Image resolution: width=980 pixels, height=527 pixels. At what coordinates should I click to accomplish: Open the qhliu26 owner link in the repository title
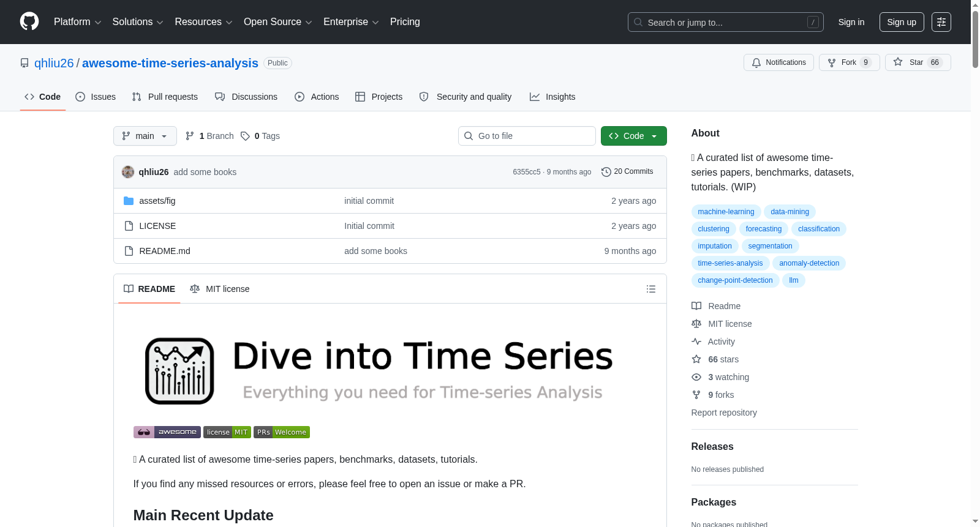point(54,63)
